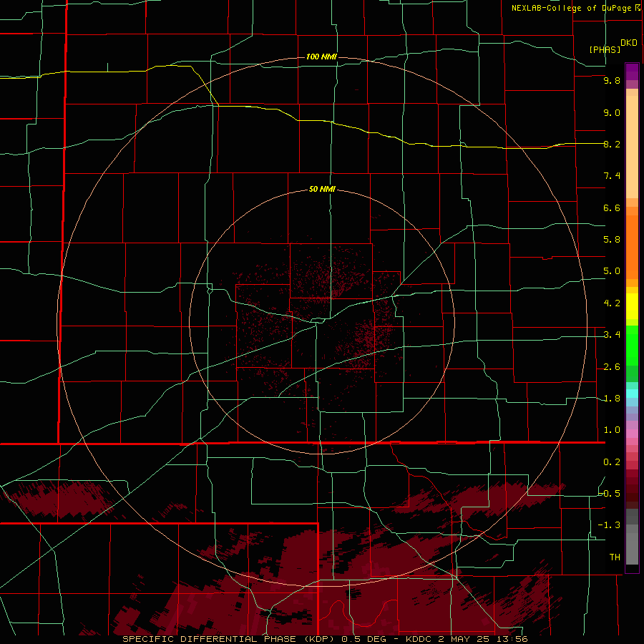The height and width of the screenshot is (644, 644).
Task: Click the 9.0 scale value
Action: 612,112
